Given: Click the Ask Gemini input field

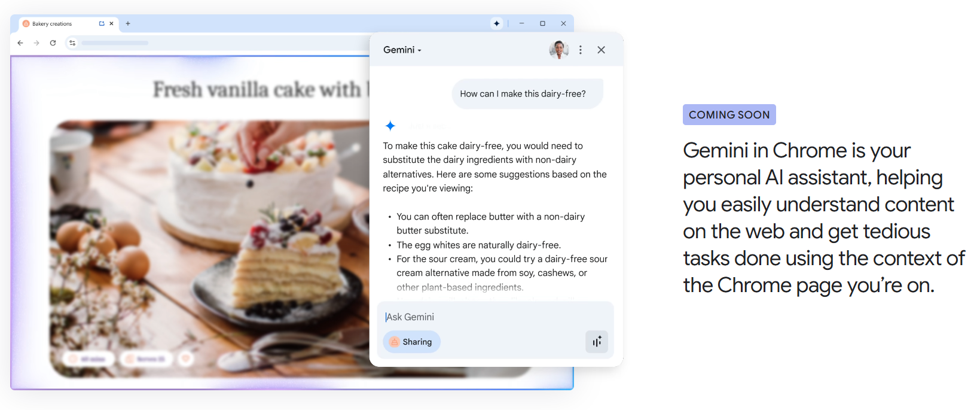Looking at the screenshot, I should coord(495,317).
